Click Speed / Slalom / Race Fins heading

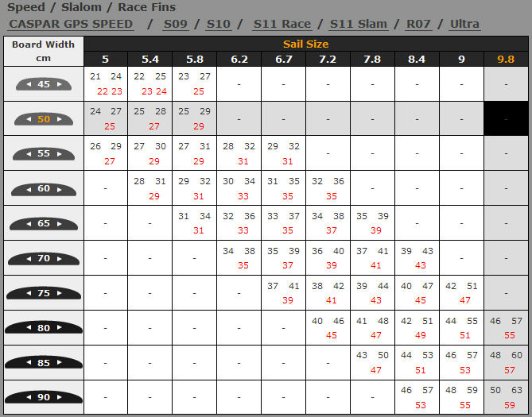point(91,7)
